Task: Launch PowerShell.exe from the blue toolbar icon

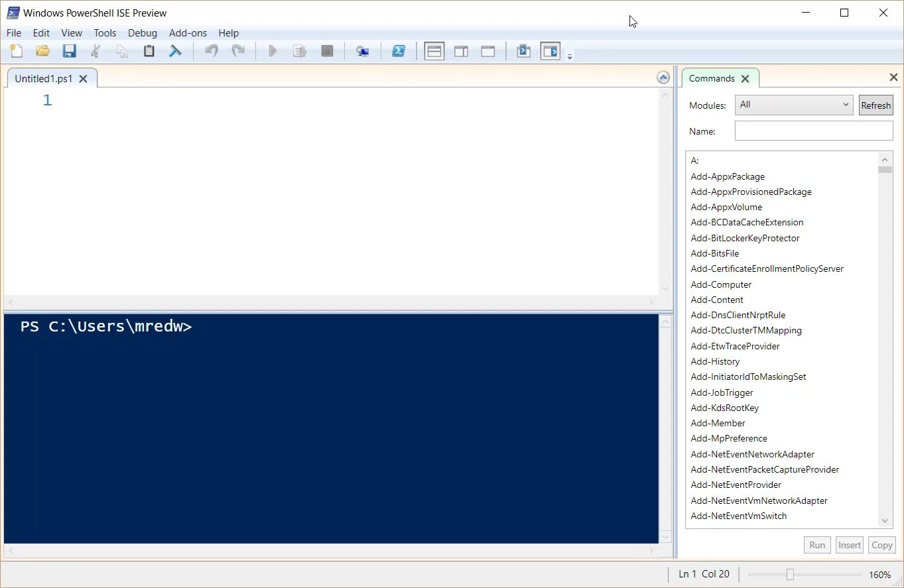Action: pyautogui.click(x=399, y=51)
